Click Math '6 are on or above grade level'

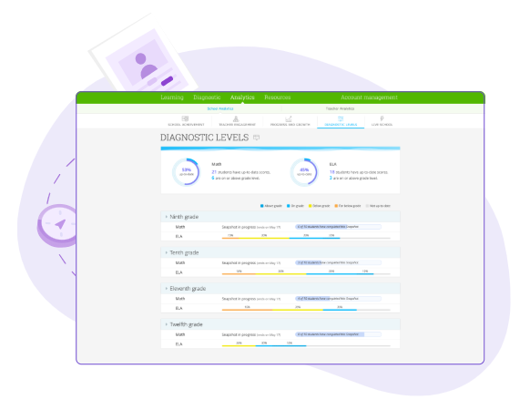pos(236,178)
